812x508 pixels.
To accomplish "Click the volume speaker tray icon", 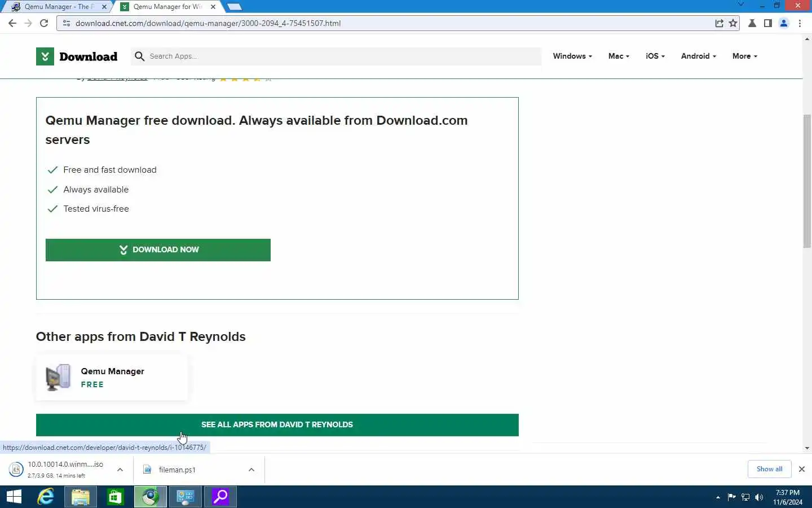I will 759,497.
